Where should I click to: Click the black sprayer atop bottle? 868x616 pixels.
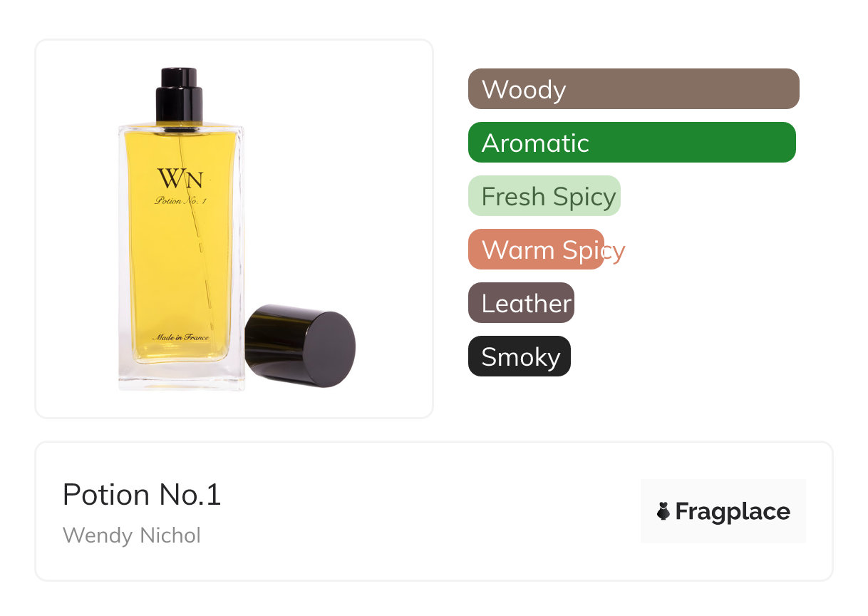179,96
